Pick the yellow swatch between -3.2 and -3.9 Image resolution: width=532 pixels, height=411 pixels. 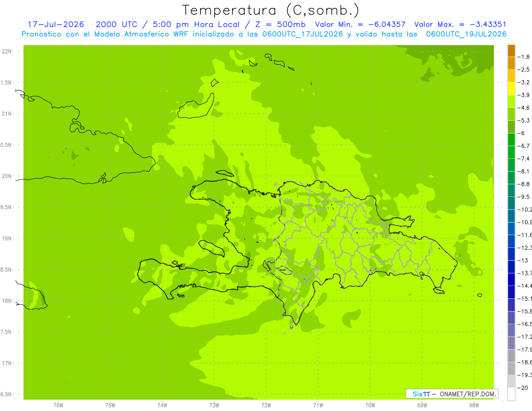pos(511,89)
